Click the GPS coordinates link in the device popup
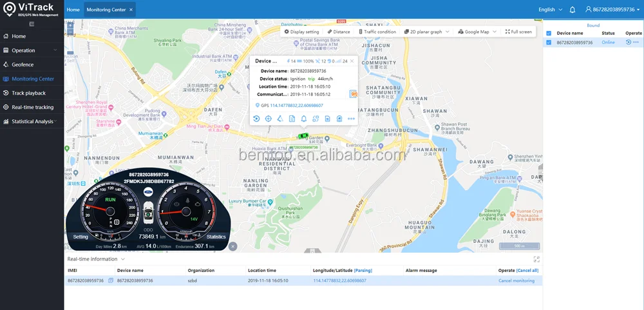This screenshot has height=310, width=644. (x=296, y=105)
